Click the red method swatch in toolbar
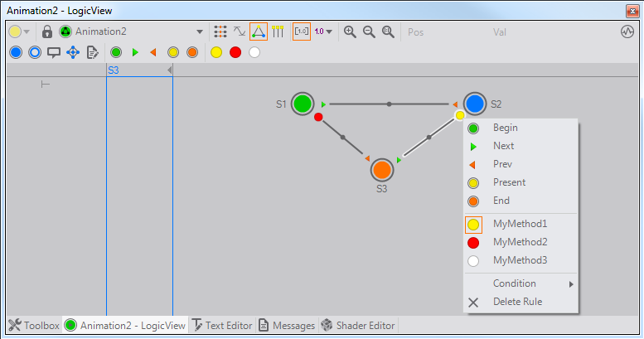The height and width of the screenshot is (339, 644). (x=235, y=52)
